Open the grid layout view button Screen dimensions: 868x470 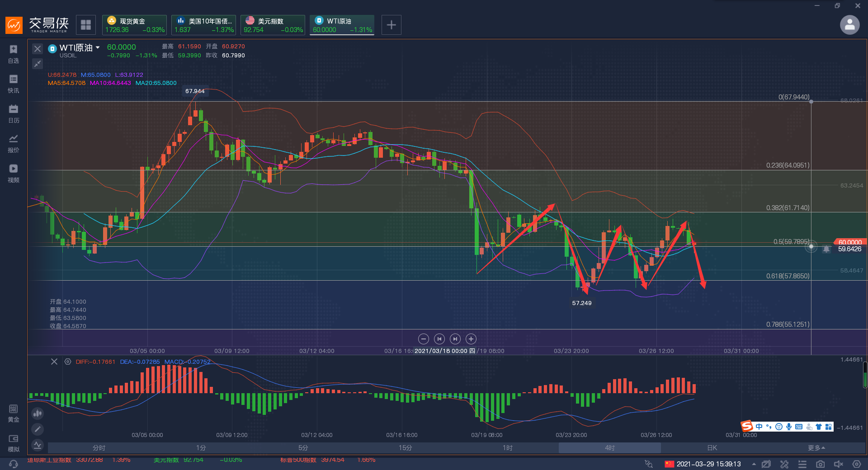coord(86,25)
